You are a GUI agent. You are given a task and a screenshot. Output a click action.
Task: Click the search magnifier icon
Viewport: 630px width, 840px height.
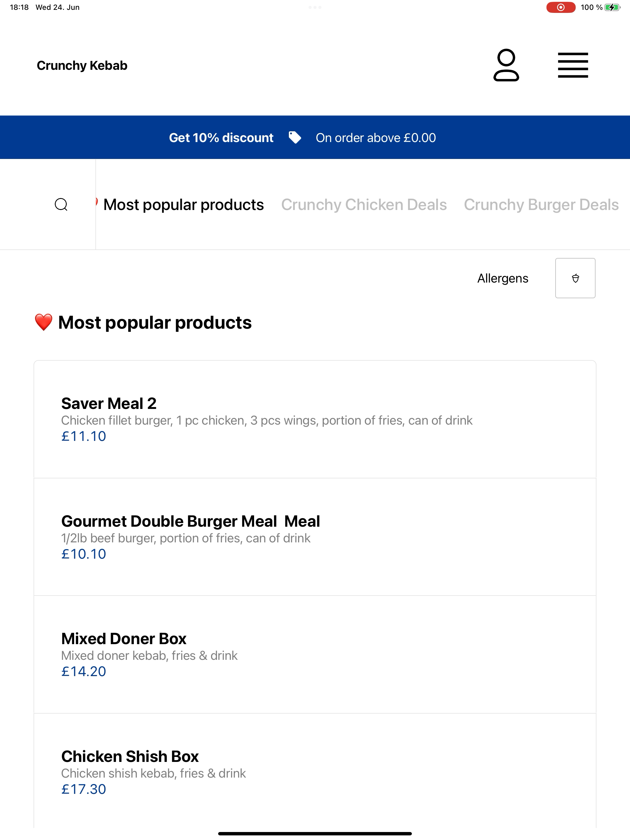[x=61, y=204]
